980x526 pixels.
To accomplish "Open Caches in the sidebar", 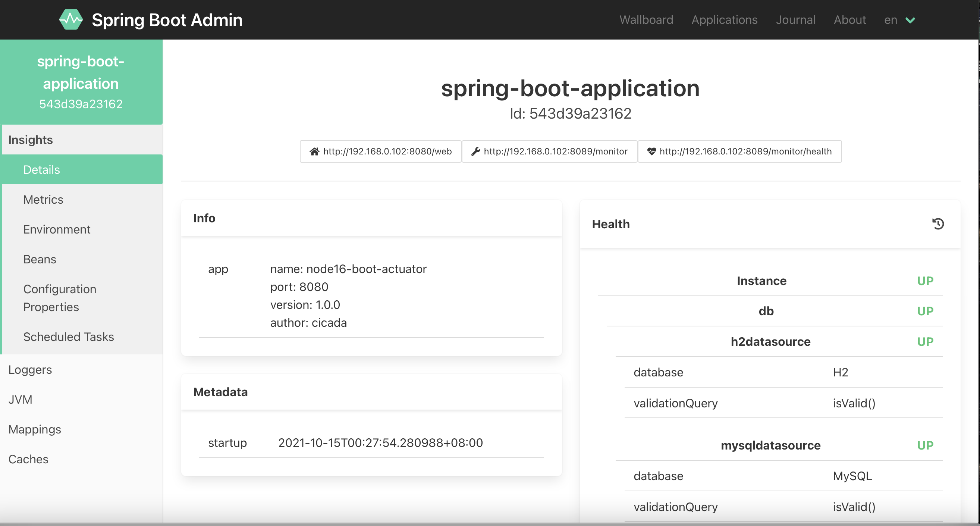I will 81,459.
